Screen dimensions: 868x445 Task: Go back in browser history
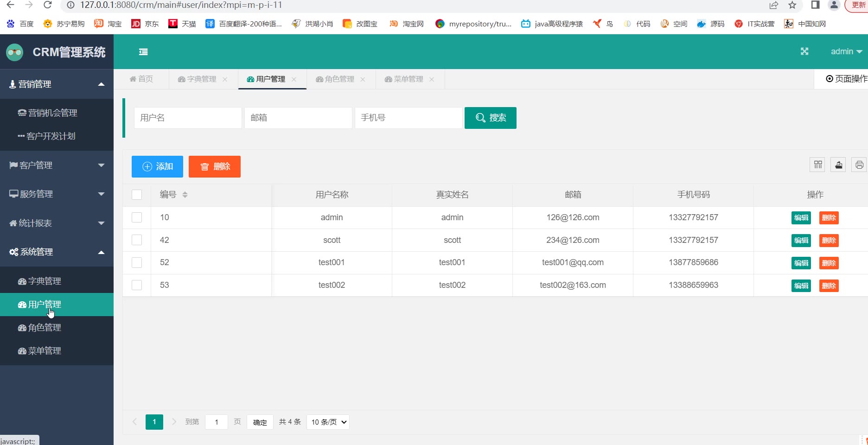[x=10, y=5]
